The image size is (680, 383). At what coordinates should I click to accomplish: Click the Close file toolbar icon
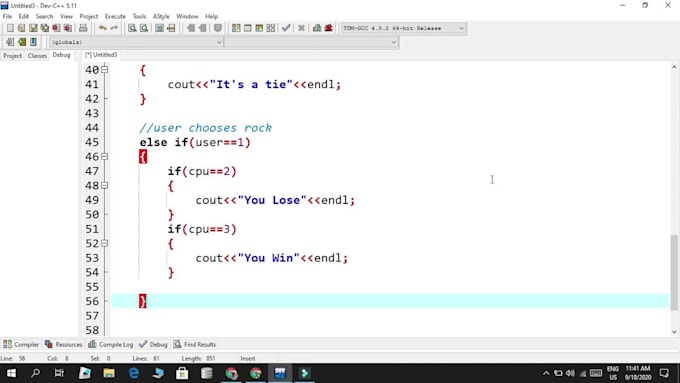56,28
